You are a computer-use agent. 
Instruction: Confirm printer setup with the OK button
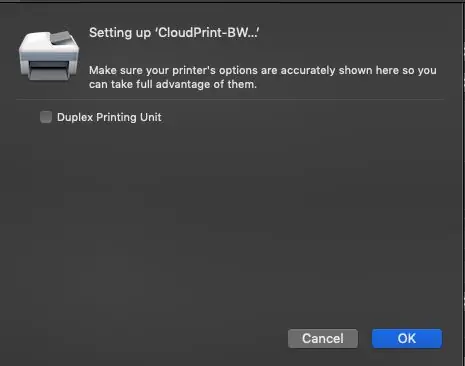407,338
